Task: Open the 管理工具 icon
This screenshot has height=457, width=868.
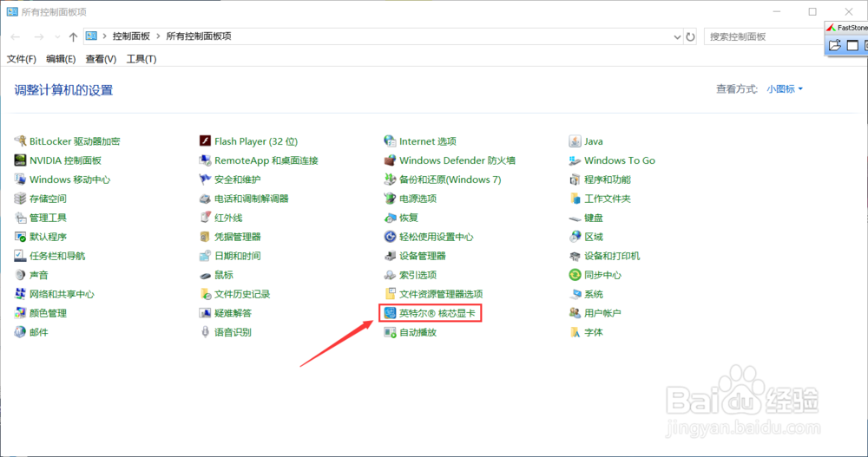Action: tap(21, 218)
